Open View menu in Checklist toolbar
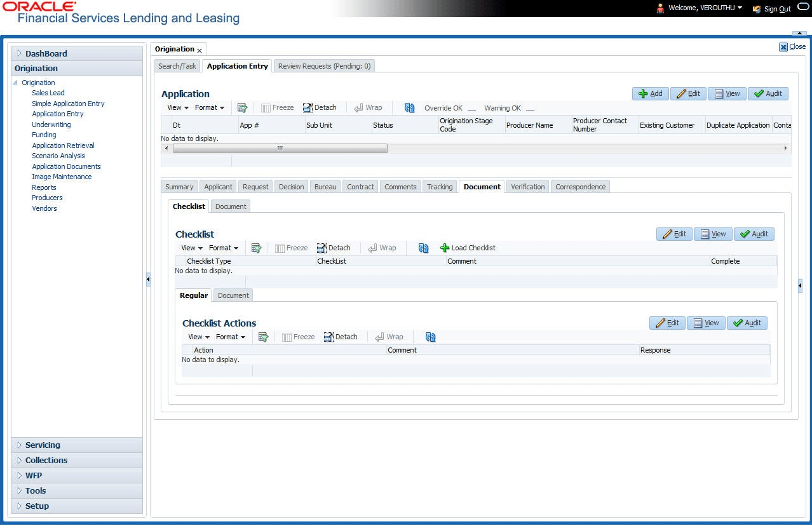812x526 pixels. 192,248
